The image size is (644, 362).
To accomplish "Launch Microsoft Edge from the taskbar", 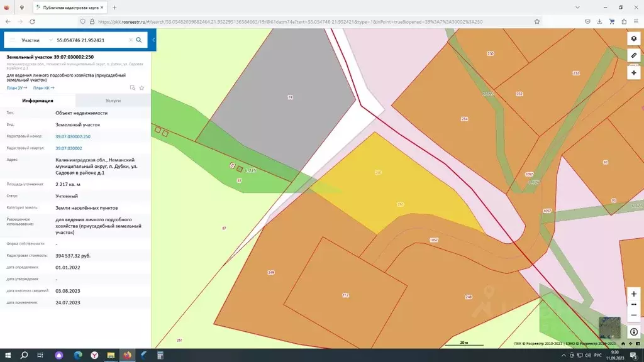I will (78, 355).
